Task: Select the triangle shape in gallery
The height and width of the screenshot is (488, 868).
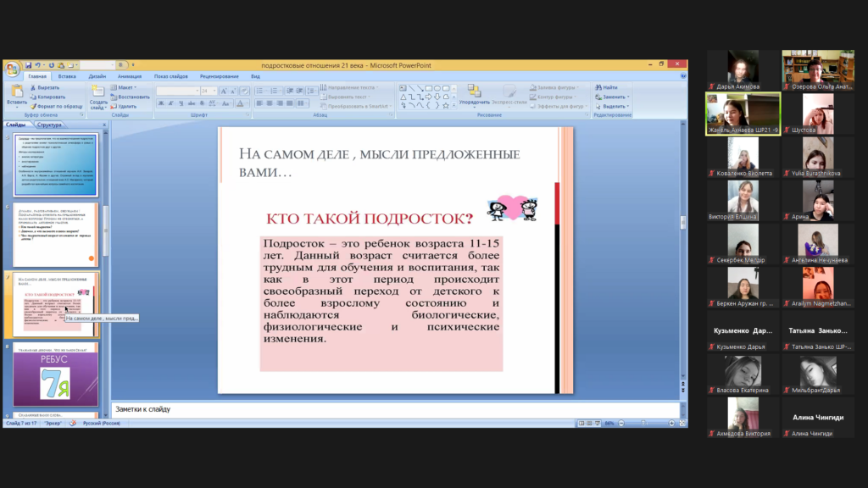Action: [403, 97]
